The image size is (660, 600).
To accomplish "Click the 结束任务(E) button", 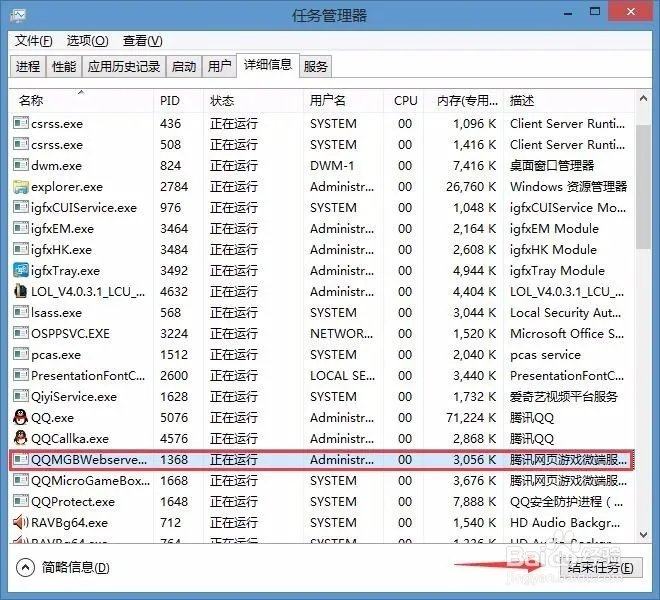I will tap(601, 568).
